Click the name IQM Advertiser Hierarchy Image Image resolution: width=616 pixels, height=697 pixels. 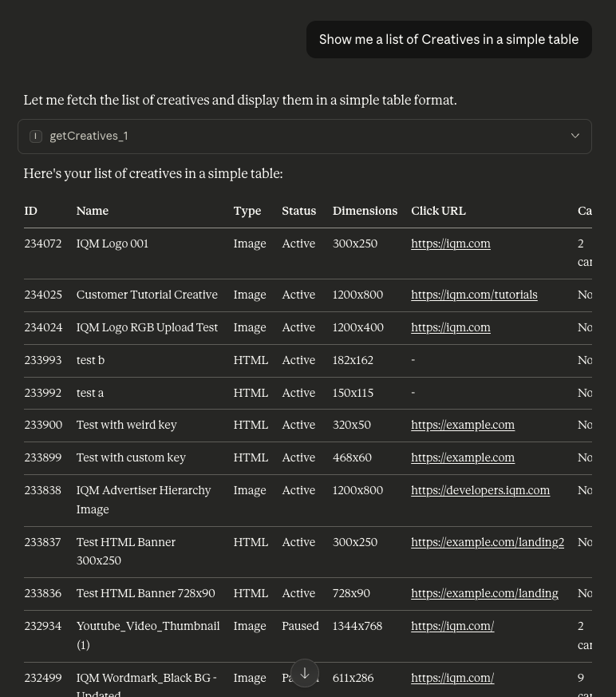coord(144,500)
